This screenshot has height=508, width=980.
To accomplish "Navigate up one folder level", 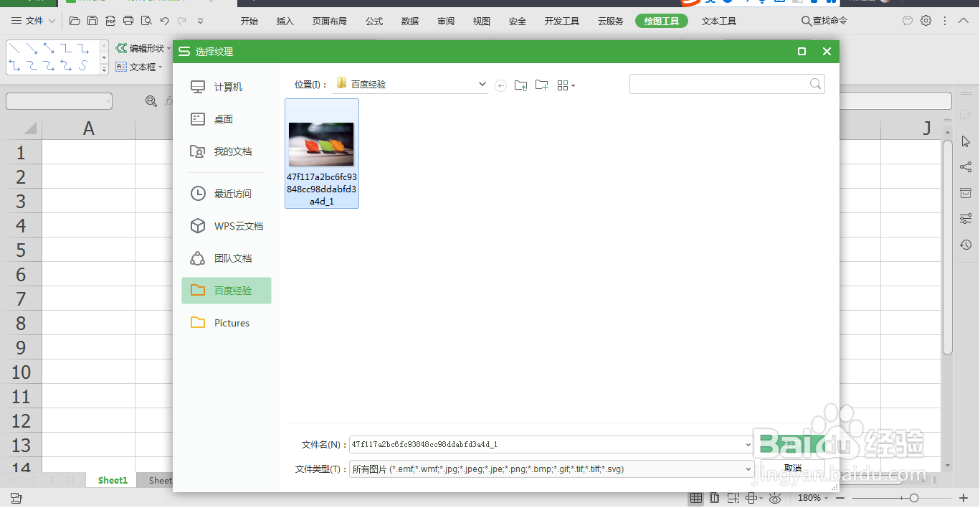I will pyautogui.click(x=521, y=85).
